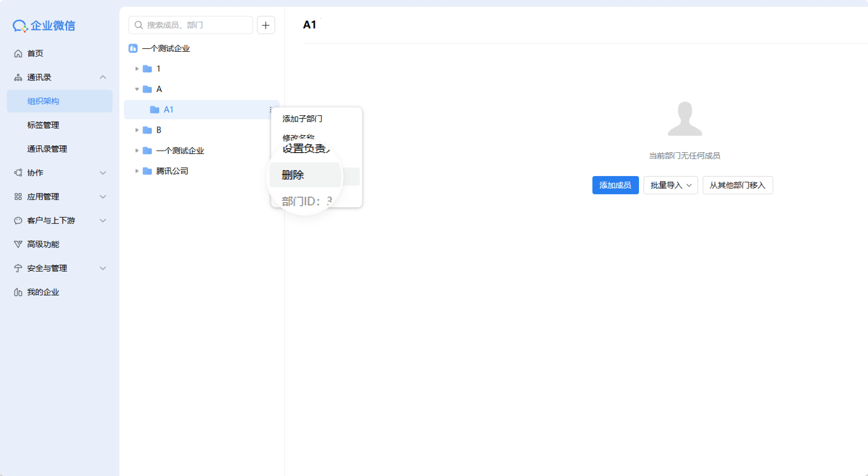This screenshot has height=476, width=868.
Task: Click the 添加成员 button
Action: pos(615,185)
